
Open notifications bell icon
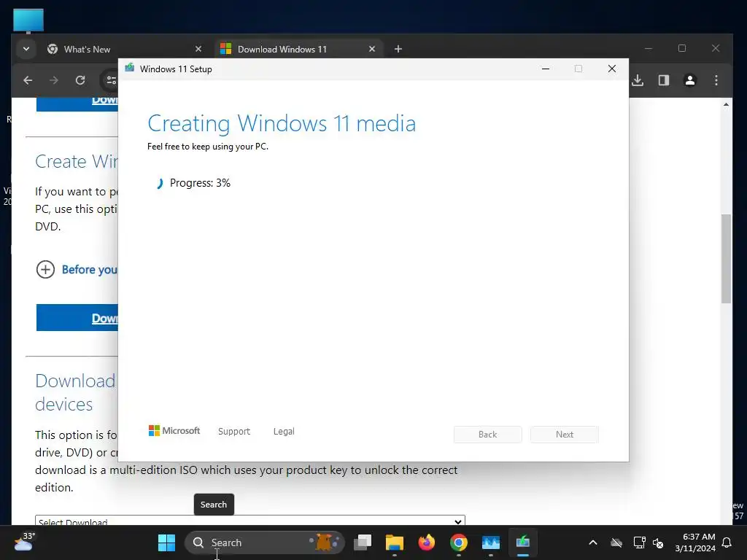727,542
